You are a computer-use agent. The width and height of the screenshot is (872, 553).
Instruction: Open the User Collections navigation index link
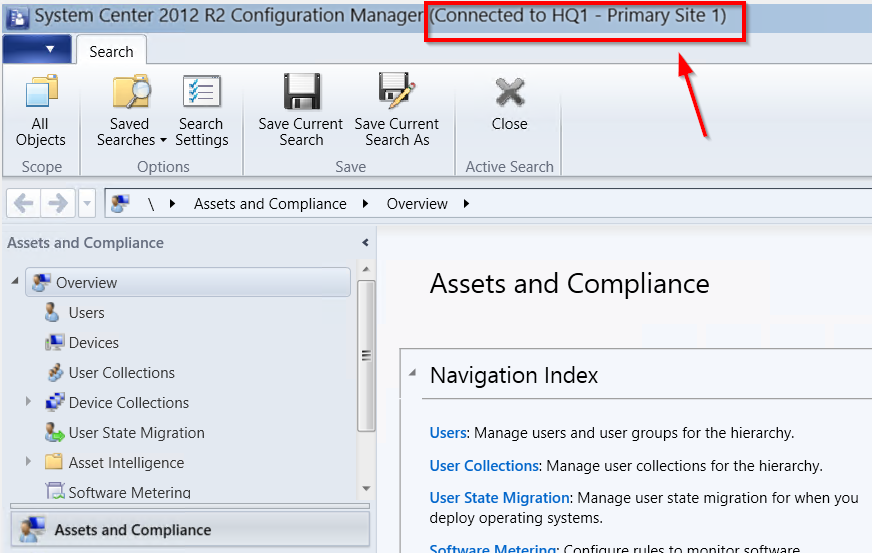point(484,465)
